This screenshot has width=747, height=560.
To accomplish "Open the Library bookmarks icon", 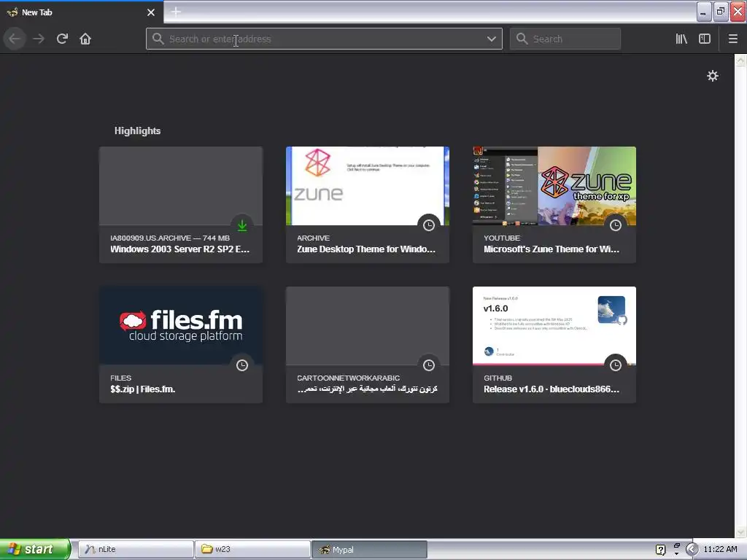I will tap(681, 39).
